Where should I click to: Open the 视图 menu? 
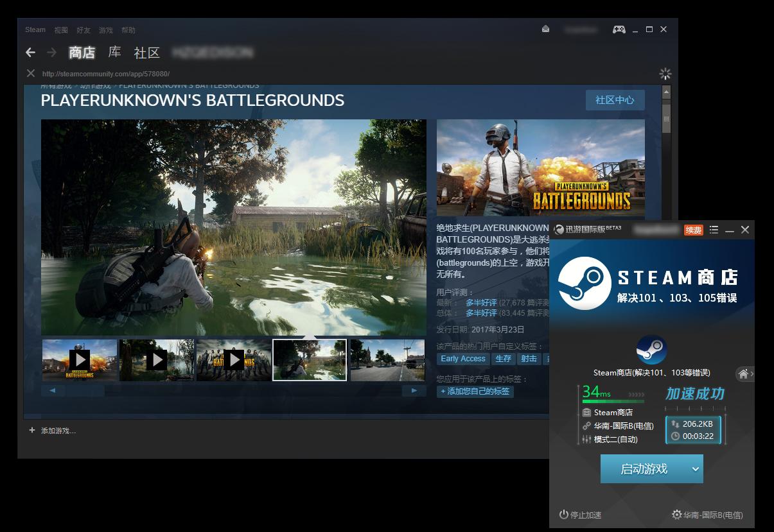click(61, 30)
